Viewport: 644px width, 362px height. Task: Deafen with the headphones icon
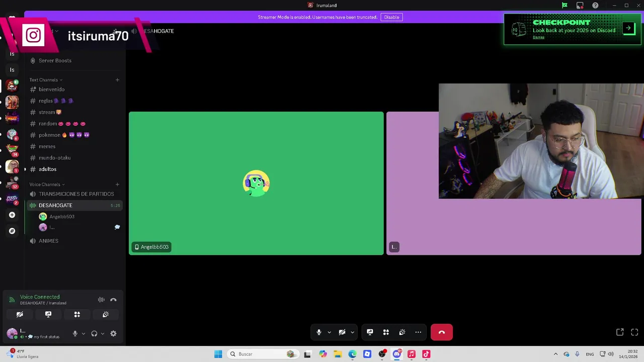coord(94,333)
